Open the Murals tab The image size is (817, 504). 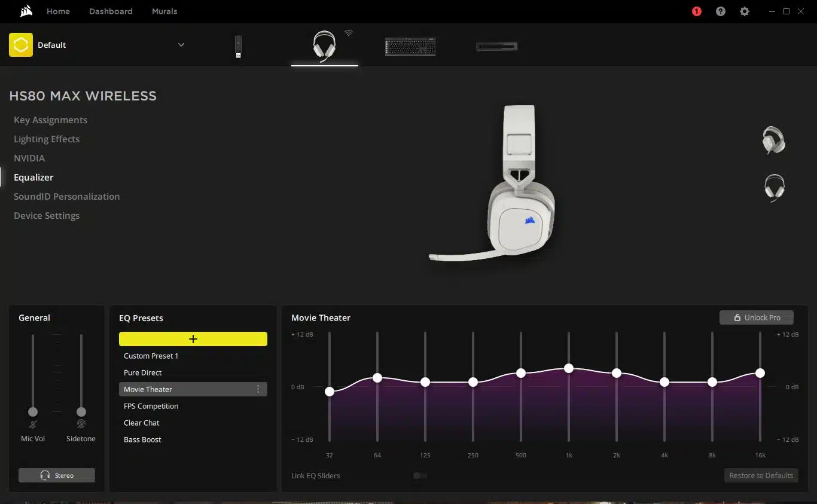pos(164,11)
